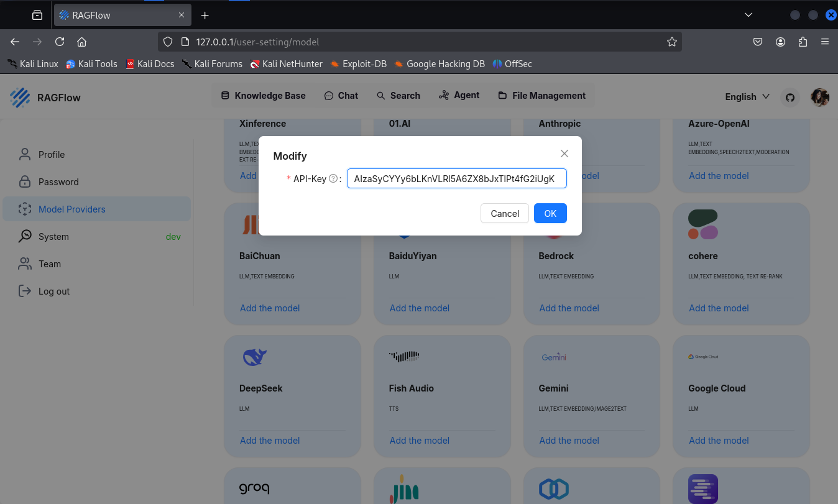The width and height of the screenshot is (838, 504).
Task: Bookmark this page with the star icon
Action: tap(671, 42)
